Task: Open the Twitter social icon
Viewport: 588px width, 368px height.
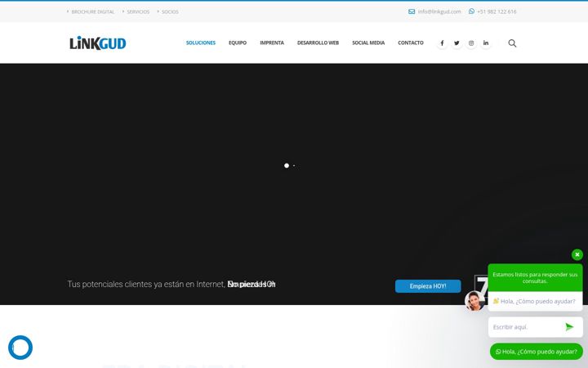Action: click(x=457, y=43)
